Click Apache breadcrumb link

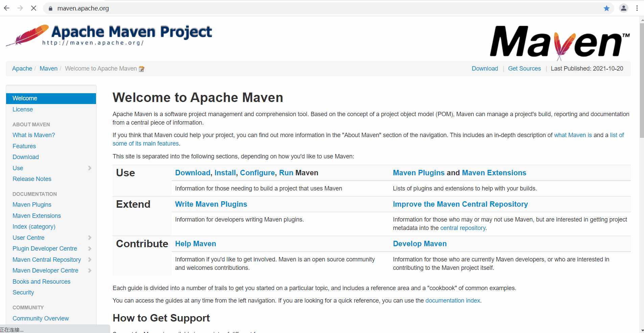coord(22,69)
